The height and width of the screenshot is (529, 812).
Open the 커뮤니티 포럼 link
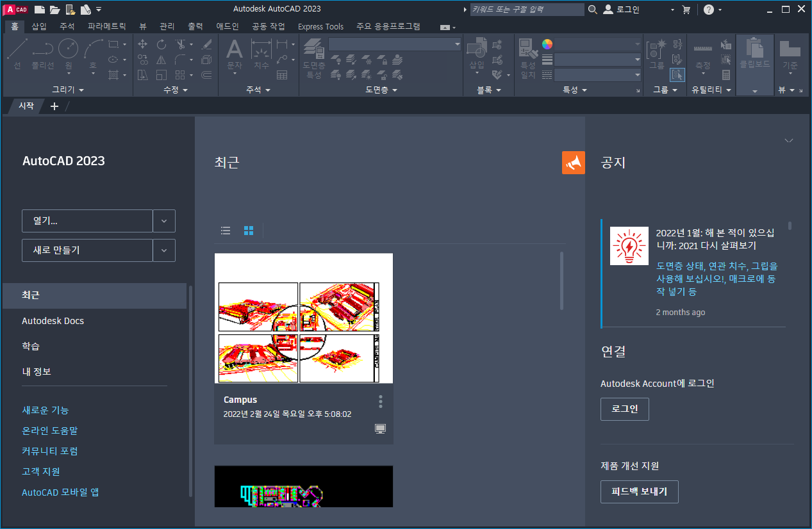50,451
